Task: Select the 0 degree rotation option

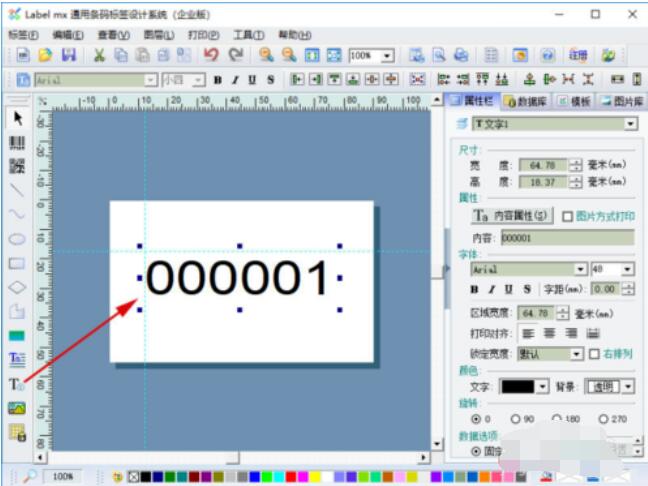Action: pyautogui.click(x=476, y=419)
